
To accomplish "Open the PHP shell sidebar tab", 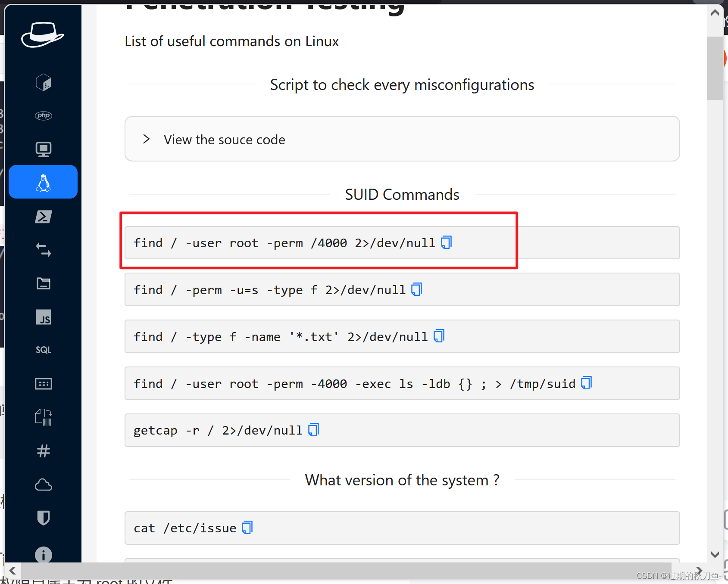I will 44,115.
